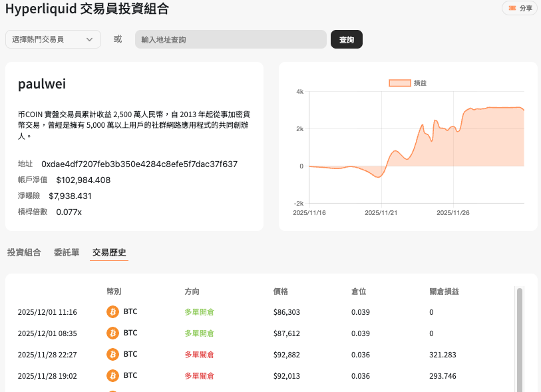This screenshot has height=392, width=541.
Task: Click the paulwei trader name heading
Action: [x=42, y=85]
